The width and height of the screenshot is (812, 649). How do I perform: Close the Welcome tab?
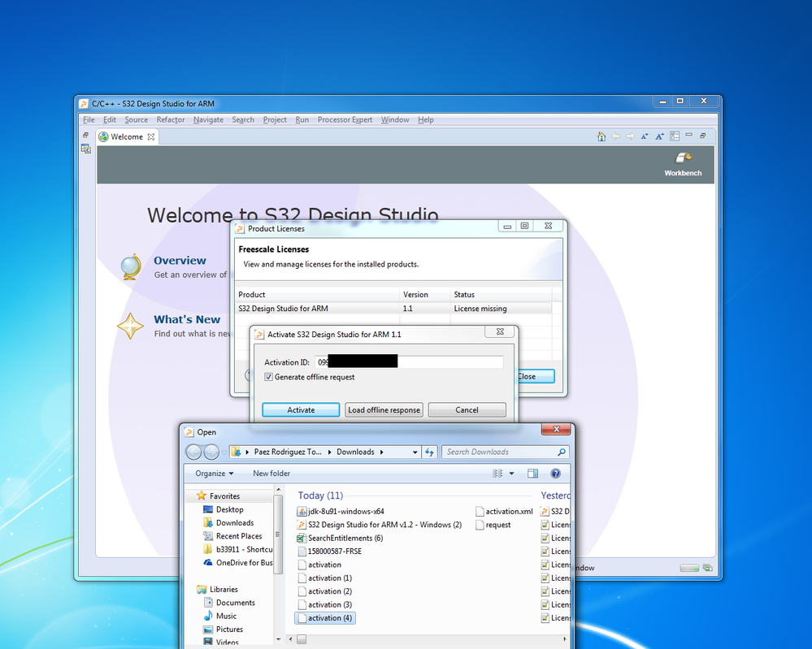150,136
